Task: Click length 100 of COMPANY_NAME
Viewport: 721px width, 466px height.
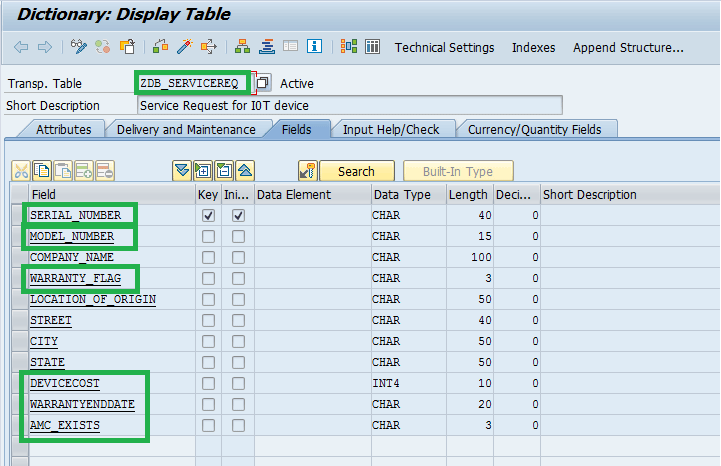Action: [481, 257]
